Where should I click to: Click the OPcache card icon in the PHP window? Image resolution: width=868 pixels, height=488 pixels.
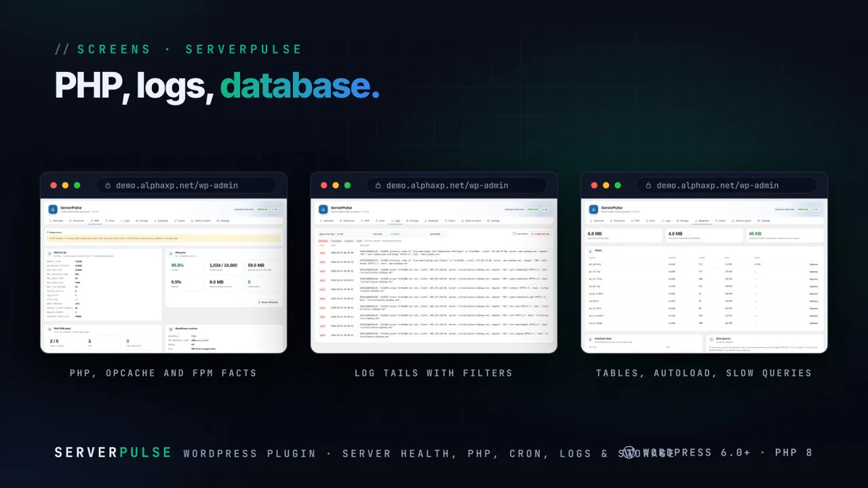pos(170,253)
